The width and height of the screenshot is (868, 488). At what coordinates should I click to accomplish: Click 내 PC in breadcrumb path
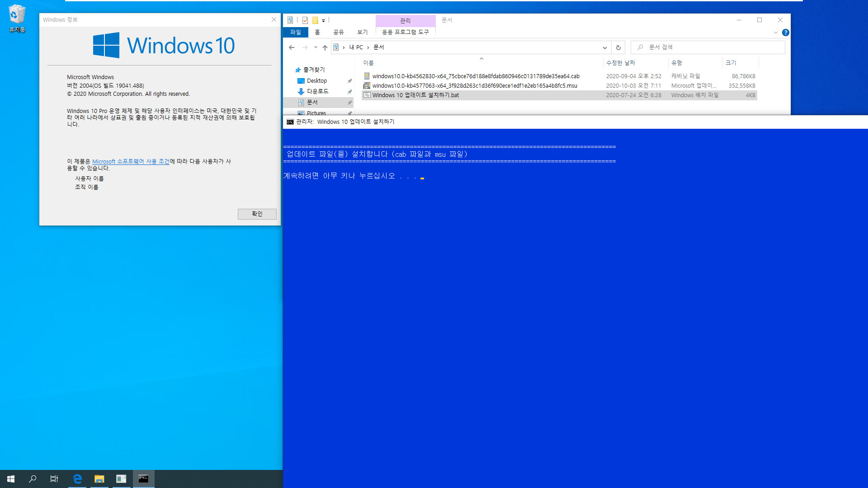coord(356,47)
